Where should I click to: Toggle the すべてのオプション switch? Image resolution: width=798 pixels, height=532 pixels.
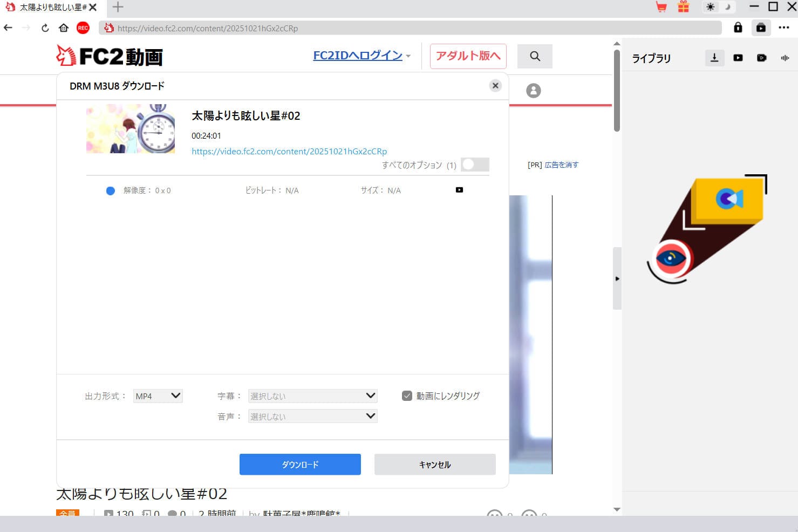point(475,165)
